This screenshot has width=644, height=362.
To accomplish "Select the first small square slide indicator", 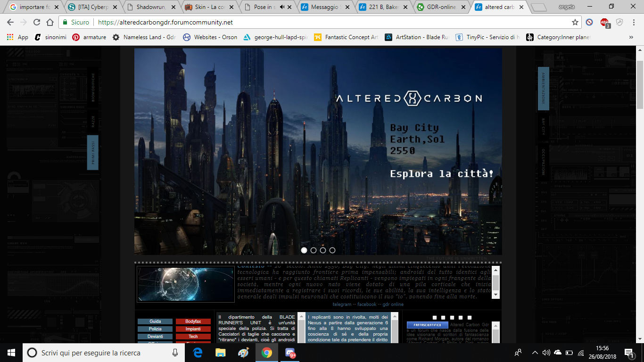I will click(x=435, y=318).
